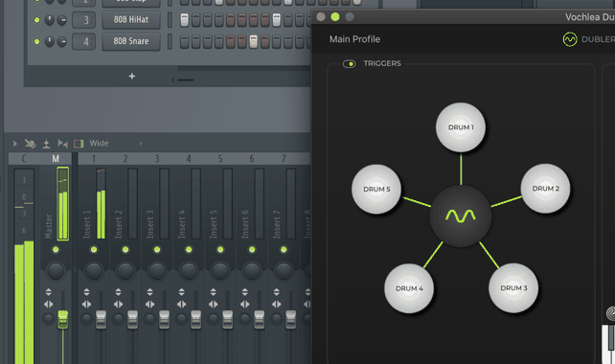Mute the Insert 3 mixer track
Screen dimensions: 615x364
coord(157,249)
